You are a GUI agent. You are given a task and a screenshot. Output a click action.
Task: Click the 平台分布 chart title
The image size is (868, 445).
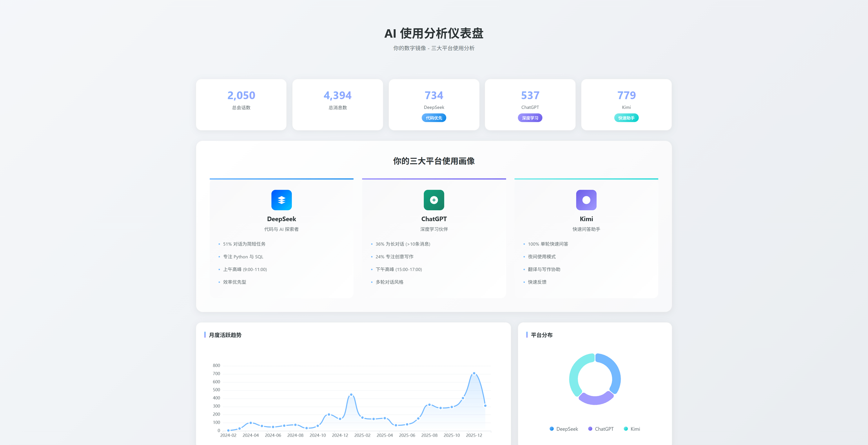(x=541, y=335)
